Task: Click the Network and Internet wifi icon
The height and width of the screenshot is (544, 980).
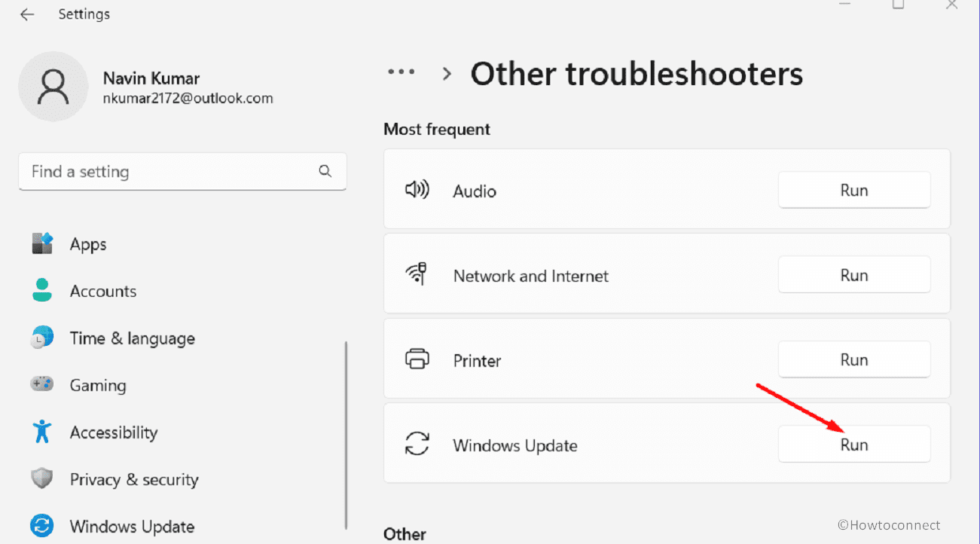Action: [417, 275]
